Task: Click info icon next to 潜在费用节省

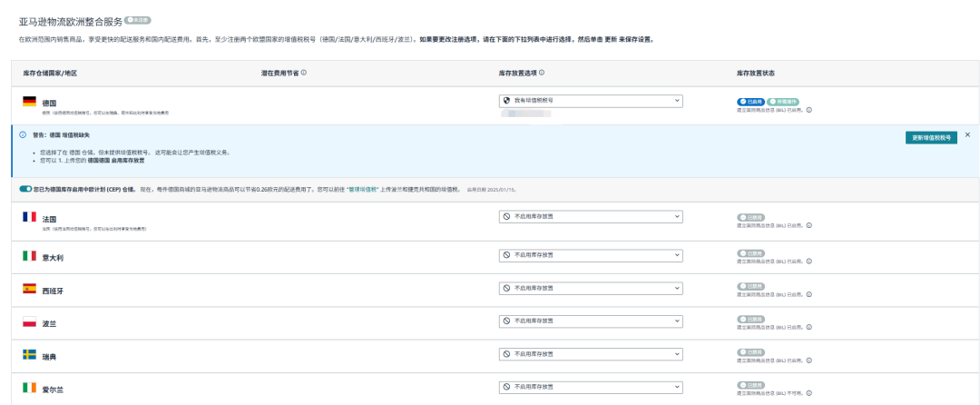Action: [x=304, y=74]
